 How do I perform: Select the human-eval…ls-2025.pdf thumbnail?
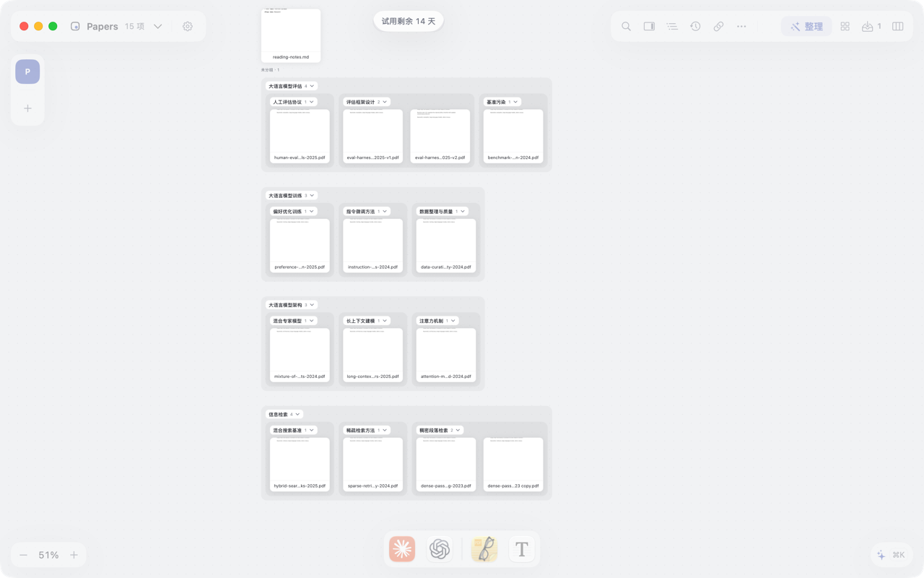coord(300,136)
